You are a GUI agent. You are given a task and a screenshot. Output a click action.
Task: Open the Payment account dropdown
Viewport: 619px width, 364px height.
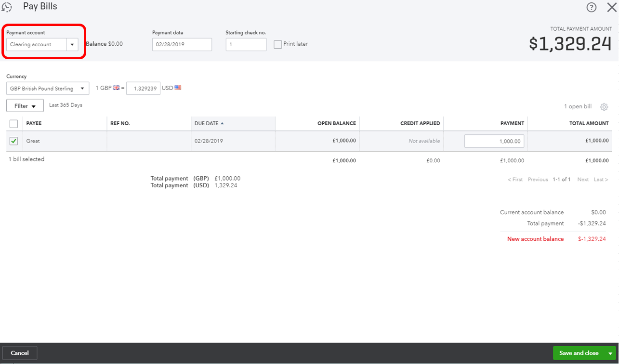[x=72, y=44]
